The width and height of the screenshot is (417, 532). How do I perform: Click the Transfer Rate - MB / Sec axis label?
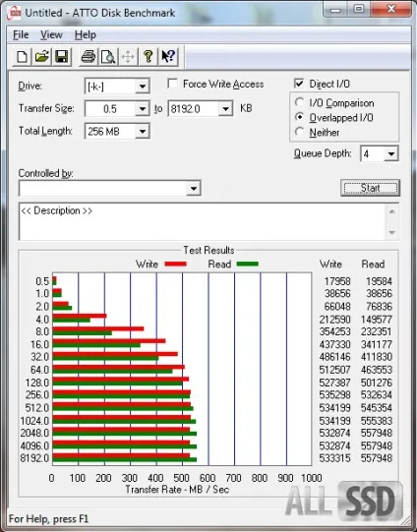[177, 490]
